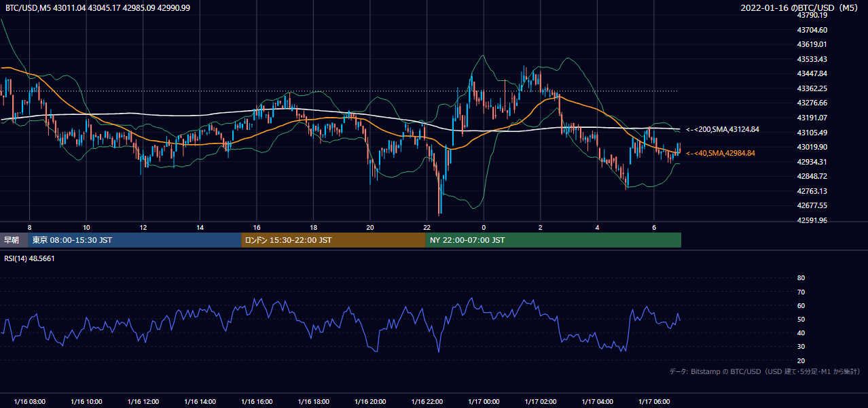Click the price axis value 43447.84
868x408 pixels.
point(812,73)
